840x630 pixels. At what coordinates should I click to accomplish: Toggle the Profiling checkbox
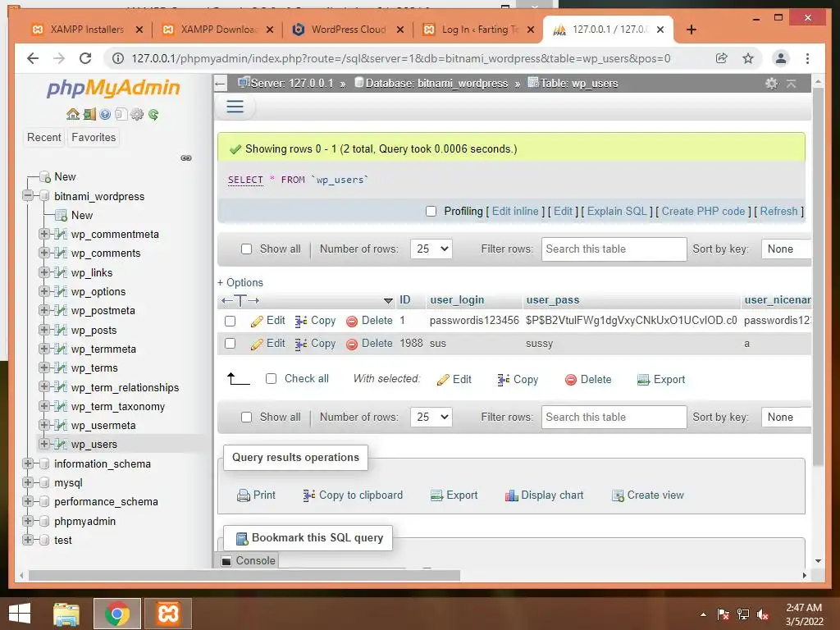(431, 211)
